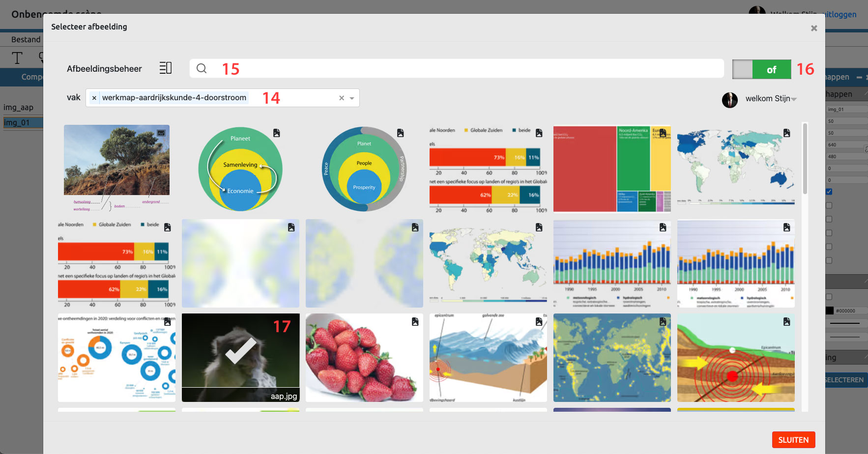868x454 pixels.
Task: Click the Stijn profile avatar
Action: (x=730, y=100)
